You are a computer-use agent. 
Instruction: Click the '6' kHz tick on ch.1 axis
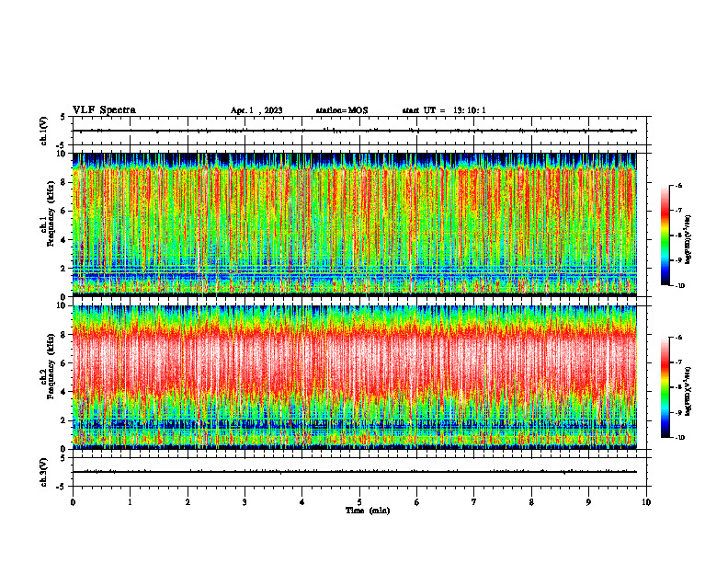click(64, 211)
